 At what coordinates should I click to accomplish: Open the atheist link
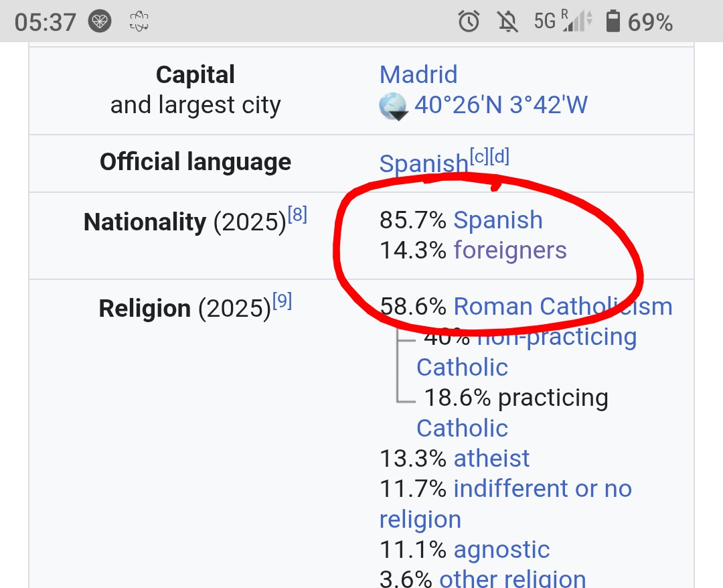click(x=491, y=458)
